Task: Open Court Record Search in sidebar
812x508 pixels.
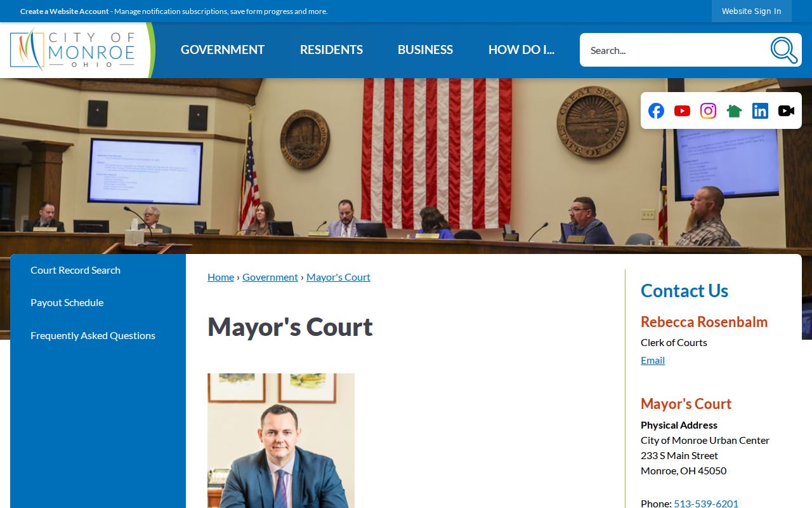Action: click(x=75, y=270)
